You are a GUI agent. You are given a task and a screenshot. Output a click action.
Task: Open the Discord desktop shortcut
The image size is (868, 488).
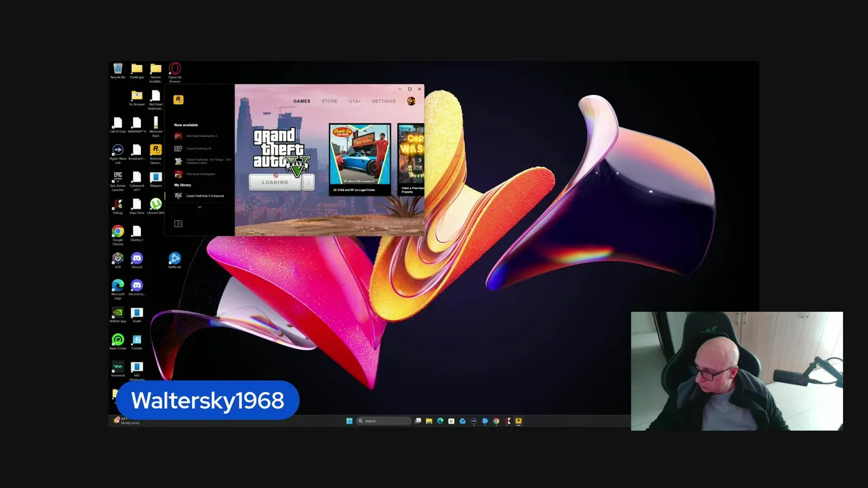(x=137, y=261)
